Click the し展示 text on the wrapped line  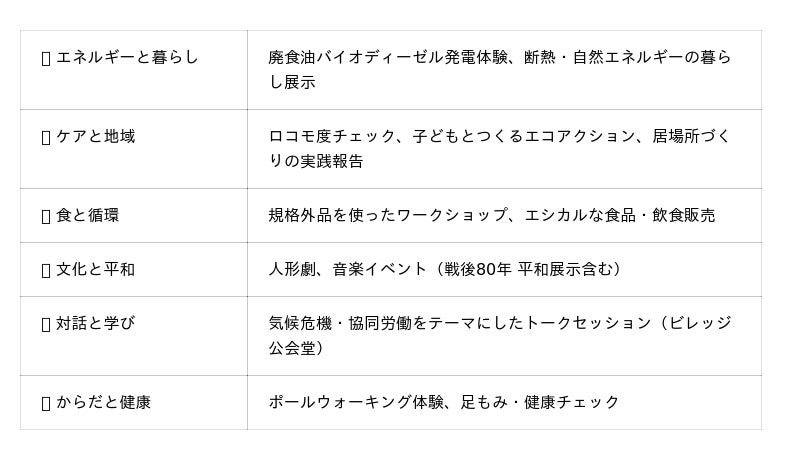point(292,82)
